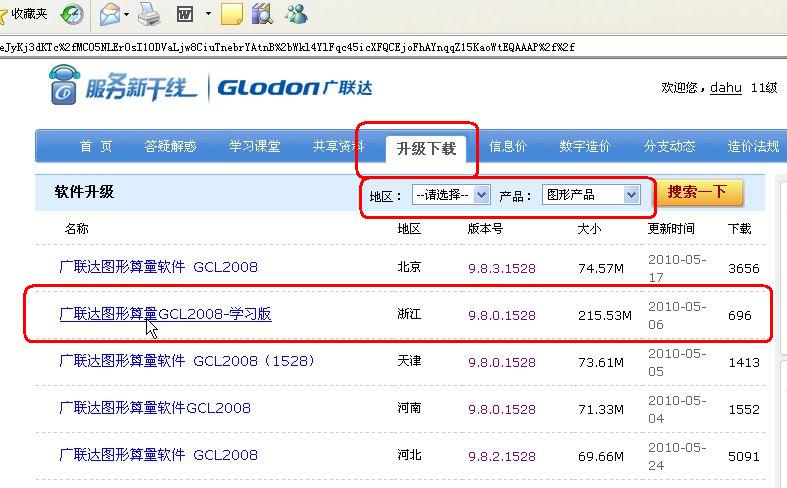Image resolution: width=787 pixels, height=488 pixels.
Task: Click the Edit with Word icon
Action: (x=185, y=14)
